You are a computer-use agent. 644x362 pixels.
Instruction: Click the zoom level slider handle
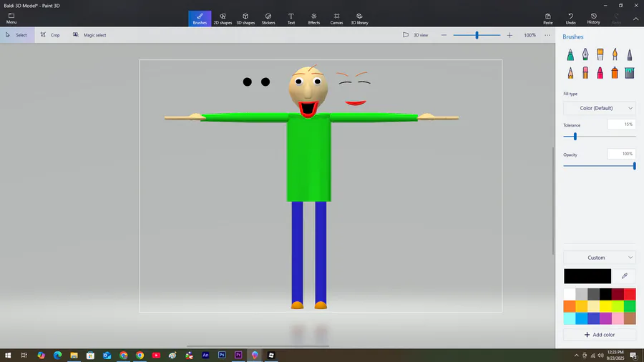tap(477, 35)
